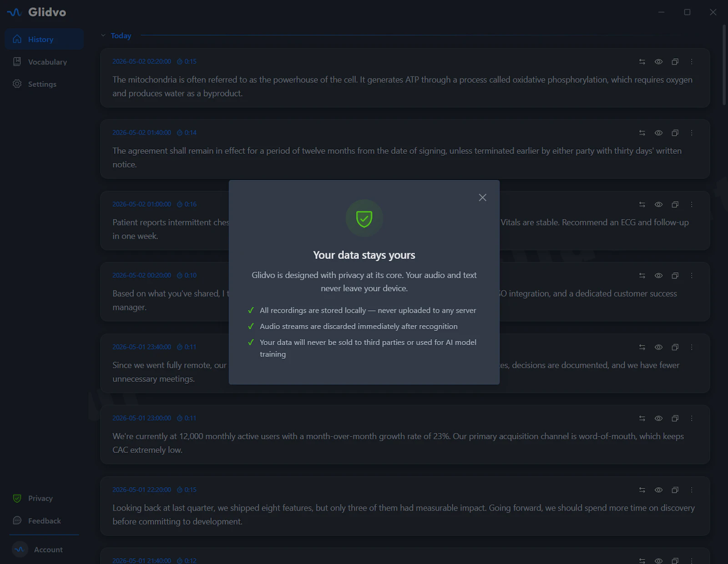Toggle eye icon on 12,000 monthly users entry
Image resolution: width=728 pixels, height=564 pixels.
click(x=658, y=418)
